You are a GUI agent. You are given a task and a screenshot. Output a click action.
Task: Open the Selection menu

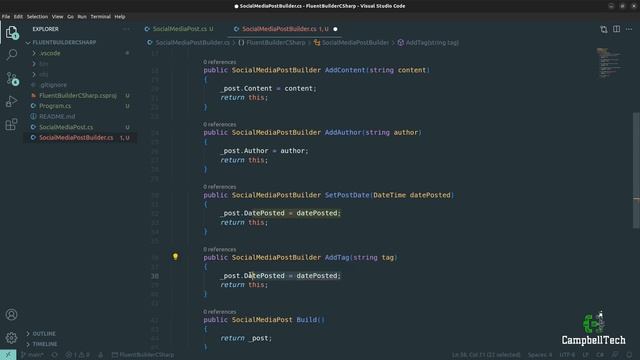[x=37, y=17]
